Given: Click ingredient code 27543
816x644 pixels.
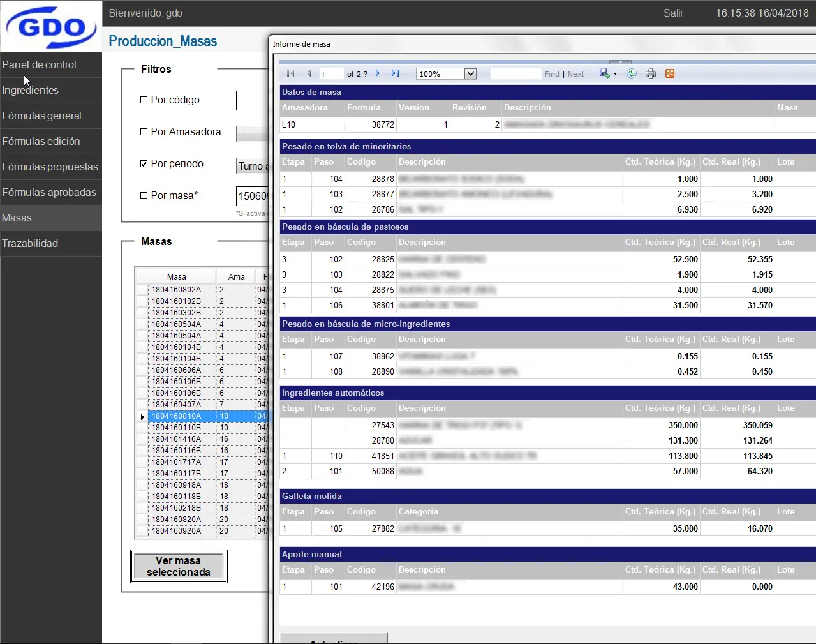Looking at the screenshot, I should [383, 426].
